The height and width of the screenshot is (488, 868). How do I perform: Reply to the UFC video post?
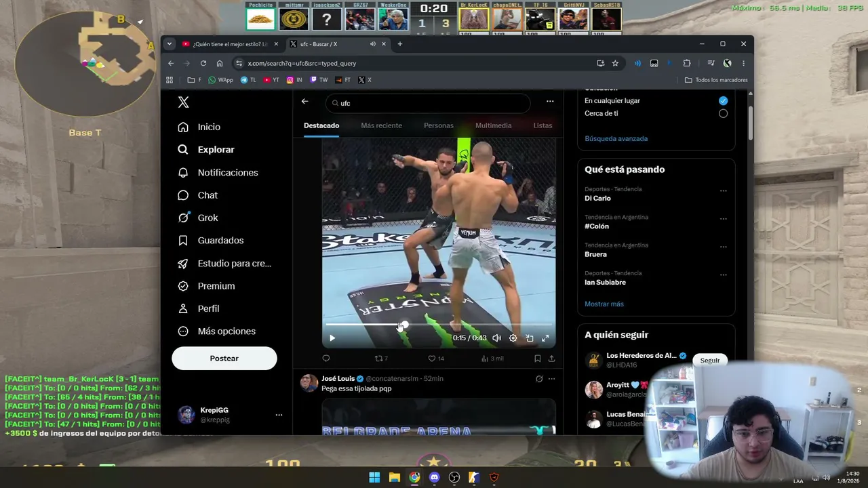point(326,359)
